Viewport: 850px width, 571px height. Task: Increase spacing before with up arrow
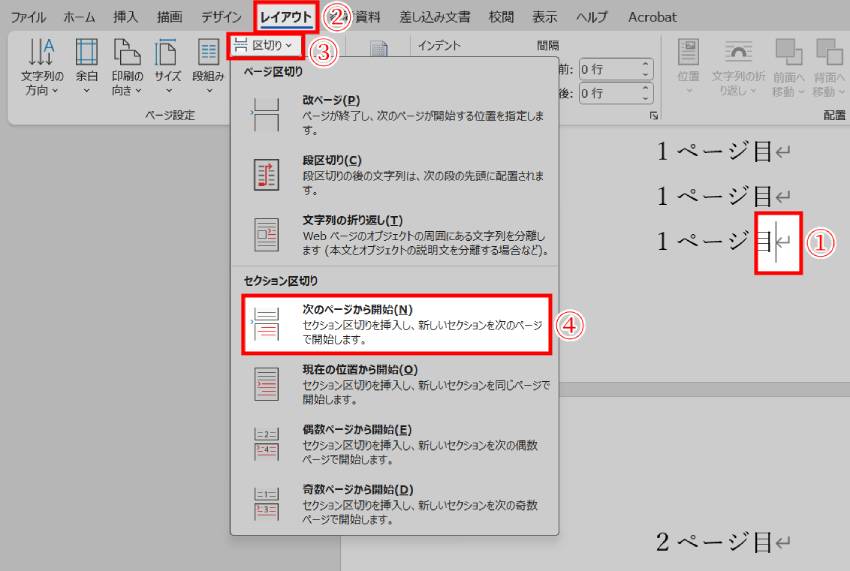click(x=645, y=64)
